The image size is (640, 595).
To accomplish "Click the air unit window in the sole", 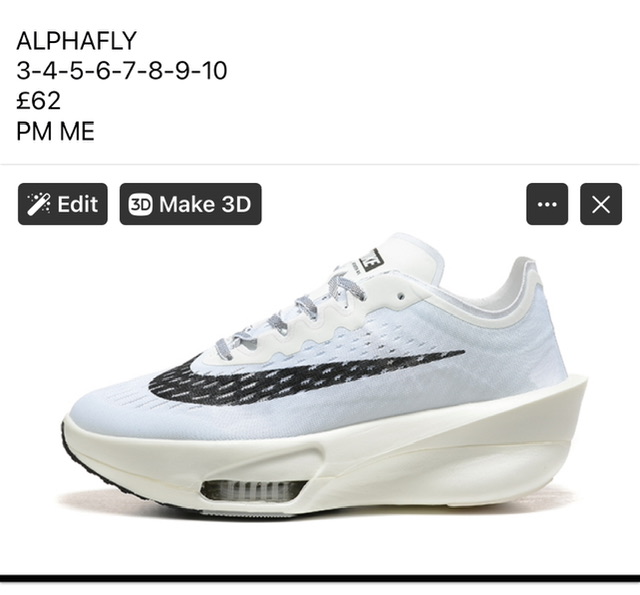I will click(x=253, y=490).
